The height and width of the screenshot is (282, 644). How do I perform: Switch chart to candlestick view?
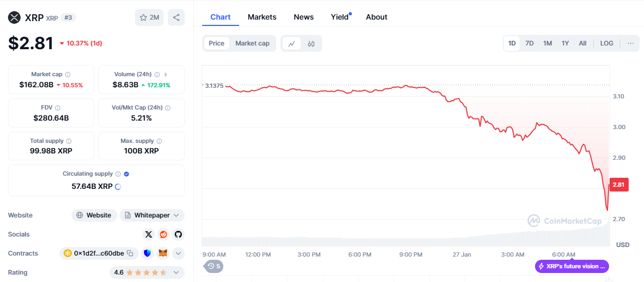click(311, 43)
